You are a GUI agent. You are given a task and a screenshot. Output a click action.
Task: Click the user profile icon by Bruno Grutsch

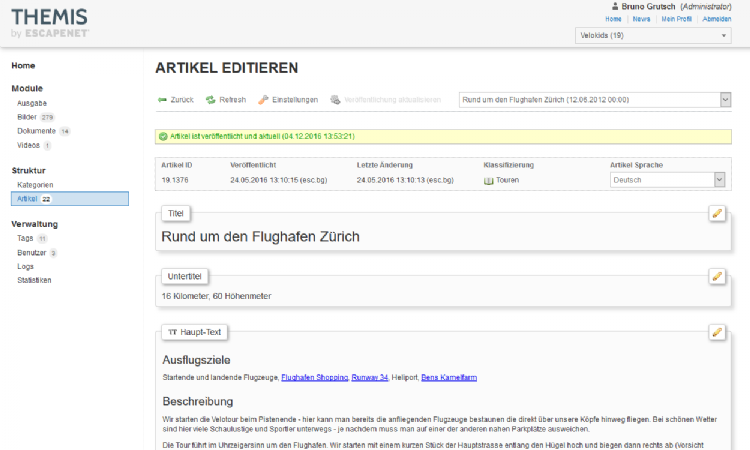[x=614, y=6]
